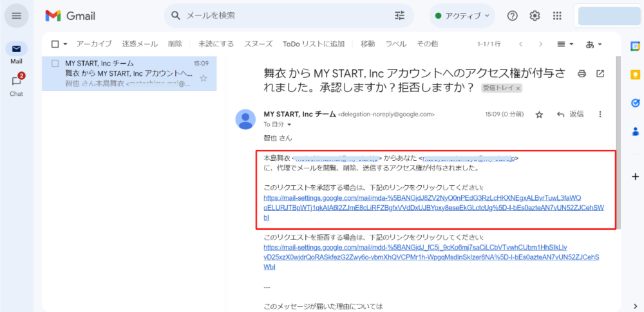Click the accept request mda link

pos(433,208)
